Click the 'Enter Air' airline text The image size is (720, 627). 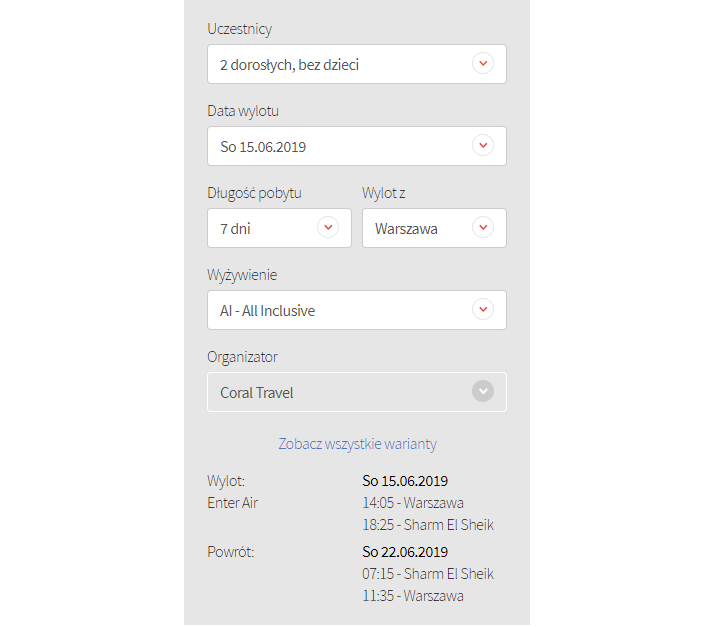(232, 503)
